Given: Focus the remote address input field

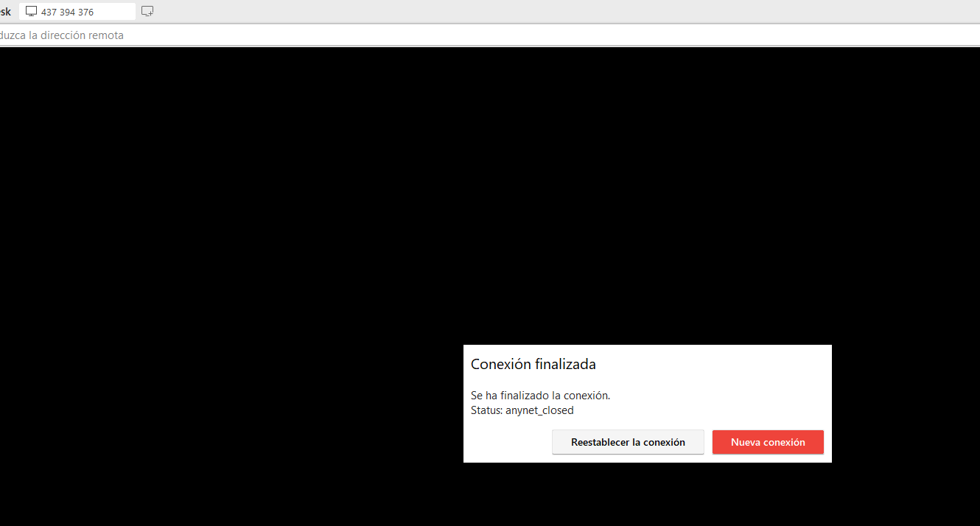Looking at the screenshot, I should 295,35.
